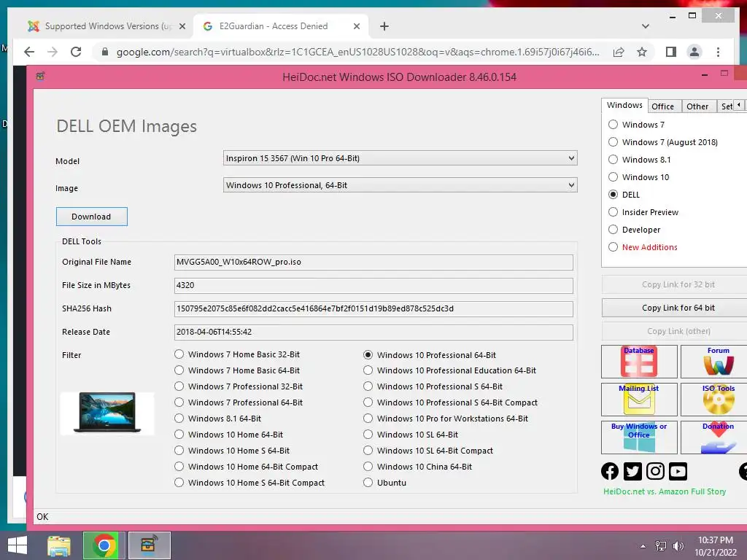Click Chrome forward navigation arrow
This screenshot has width=747, height=560.
[x=53, y=52]
